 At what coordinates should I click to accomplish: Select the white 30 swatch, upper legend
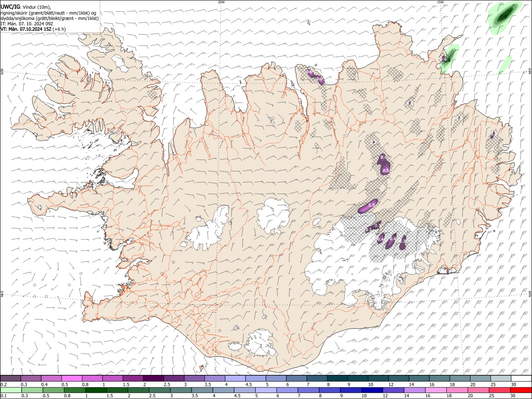click(521, 378)
